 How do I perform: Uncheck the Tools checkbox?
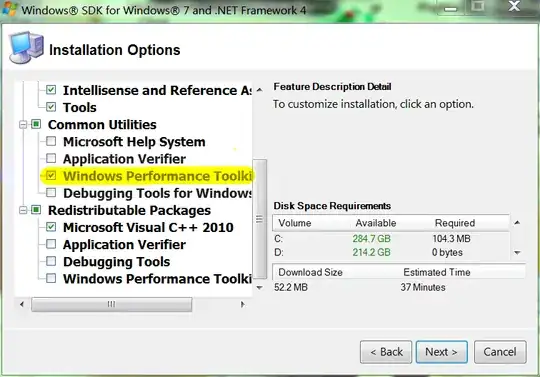coord(51,107)
